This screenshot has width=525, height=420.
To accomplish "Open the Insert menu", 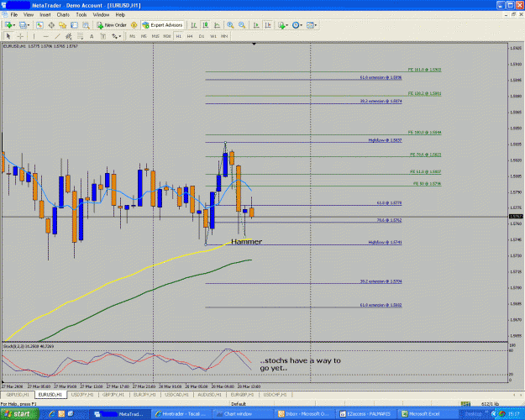I will [x=45, y=15].
